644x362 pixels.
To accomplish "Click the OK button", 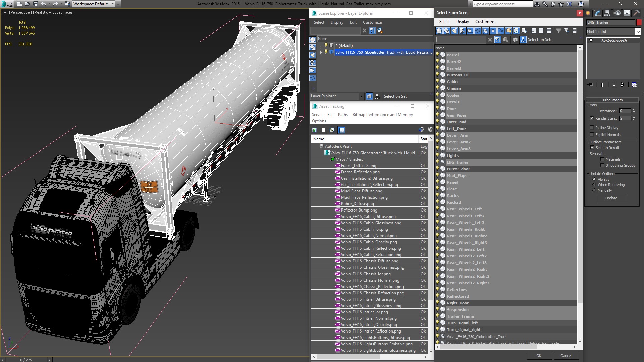I will (x=538, y=356).
